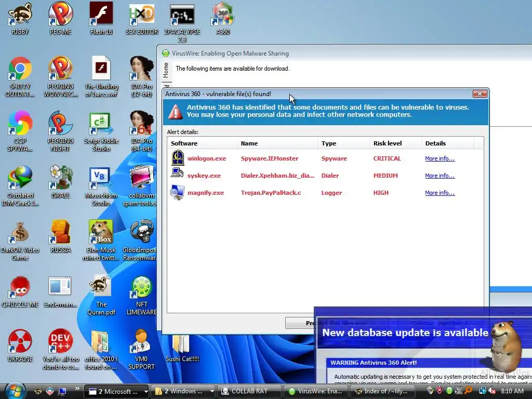The width and height of the screenshot is (532, 399).
Task: Open Elon Musk ruined twitt... shortcut
Action: click(101, 240)
